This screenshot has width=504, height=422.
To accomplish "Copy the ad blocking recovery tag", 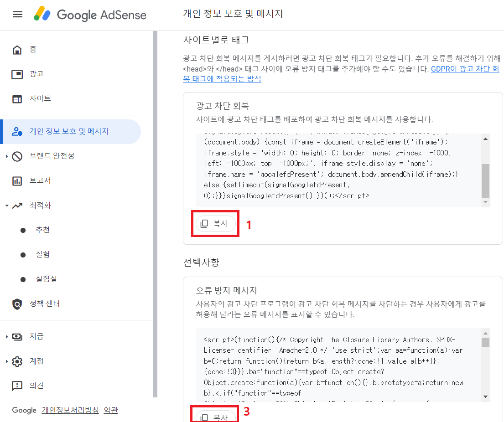I will click(x=215, y=223).
